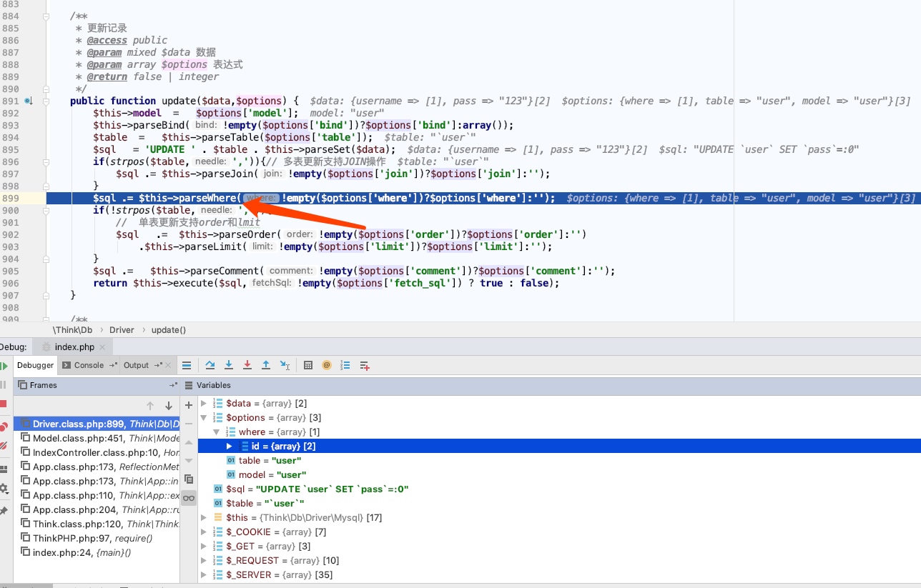Select frame index.php:24 {main}()
The height and width of the screenshot is (588, 921).
click(97, 553)
